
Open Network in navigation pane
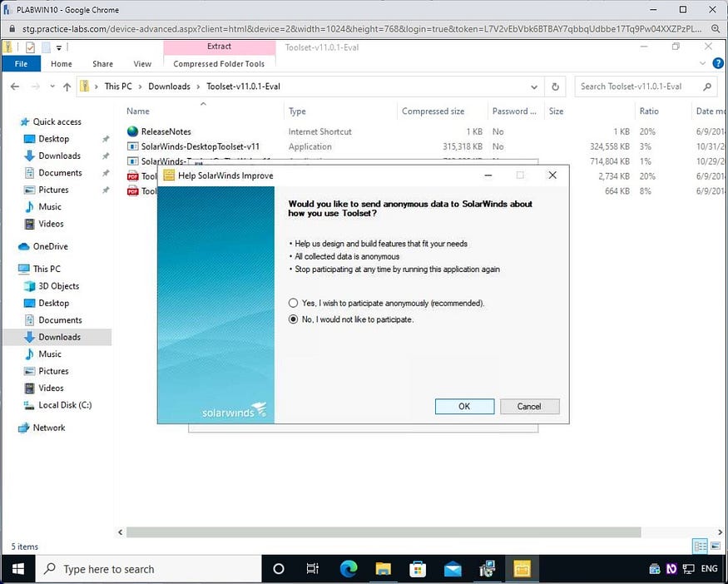point(49,428)
